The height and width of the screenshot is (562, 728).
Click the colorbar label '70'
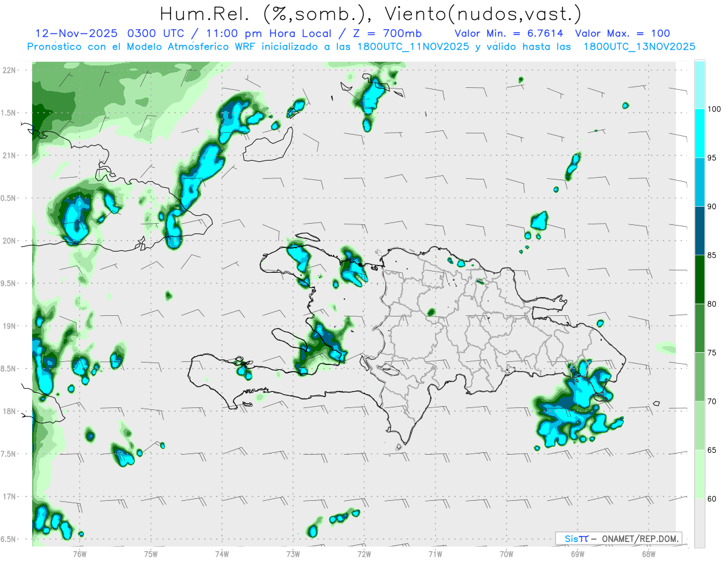pos(712,401)
